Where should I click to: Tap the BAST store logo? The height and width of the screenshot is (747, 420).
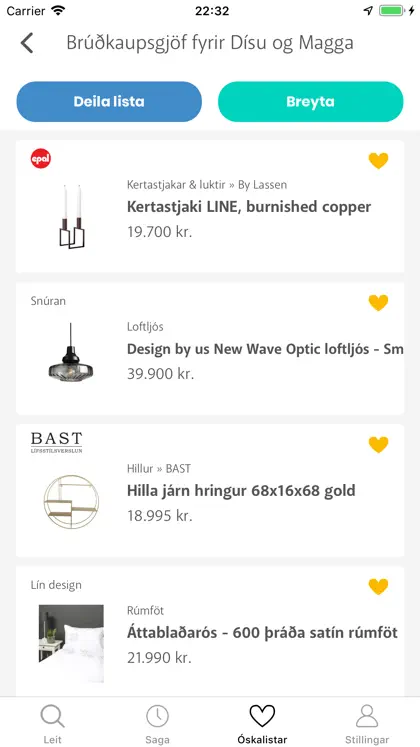tap(56, 442)
